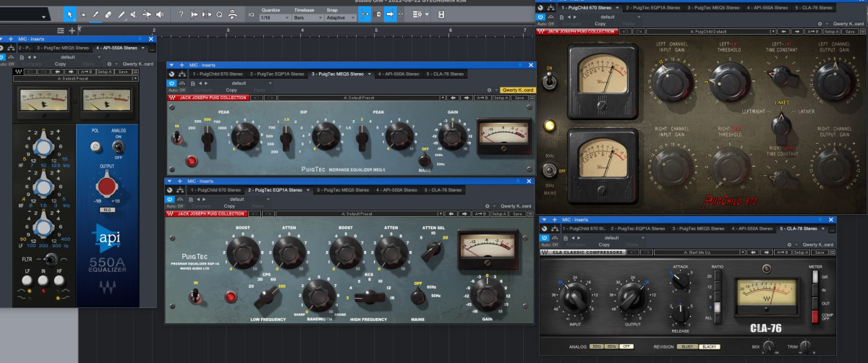Select the Arrow tool in the top toolbar
Screen dimensions: 868x363
point(69,14)
